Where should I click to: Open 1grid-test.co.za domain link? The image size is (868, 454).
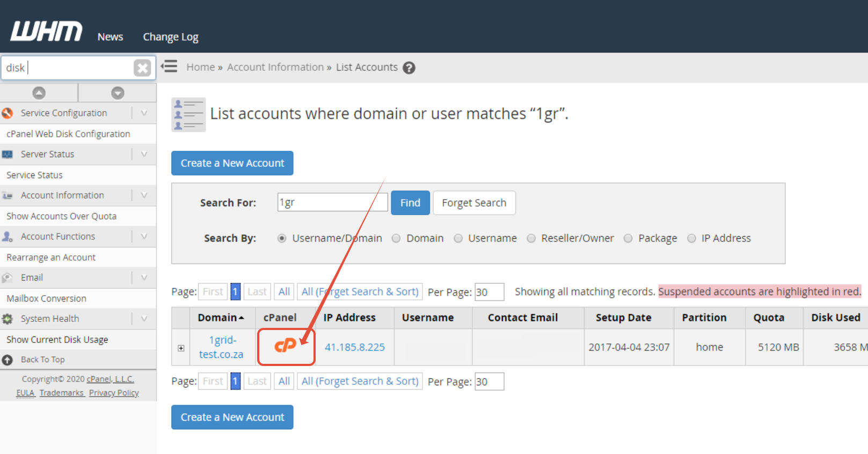[x=221, y=347]
